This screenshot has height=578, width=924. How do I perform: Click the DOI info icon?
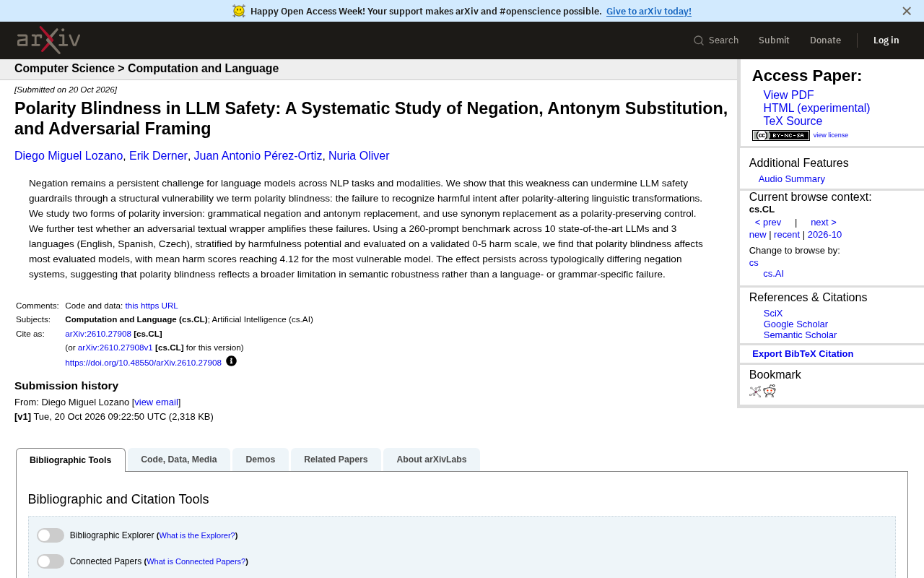tap(231, 361)
